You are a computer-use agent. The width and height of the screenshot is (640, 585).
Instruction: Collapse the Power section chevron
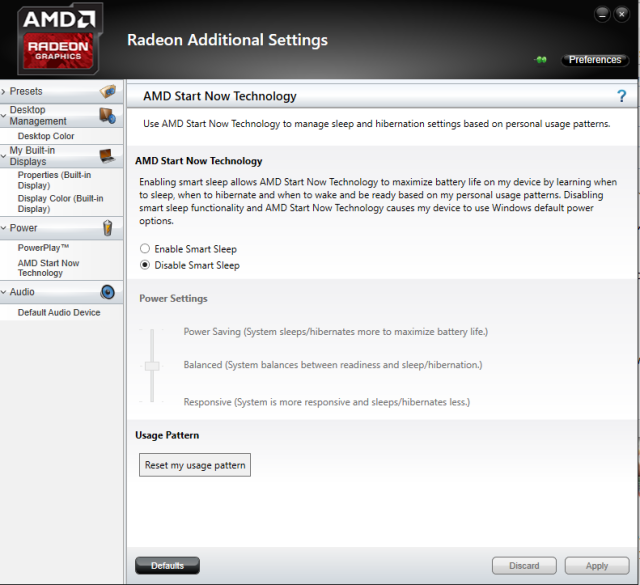(x=3, y=228)
